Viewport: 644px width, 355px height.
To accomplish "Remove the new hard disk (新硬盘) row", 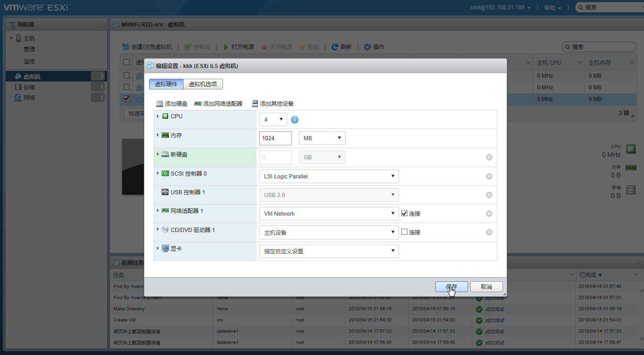I will coord(489,157).
